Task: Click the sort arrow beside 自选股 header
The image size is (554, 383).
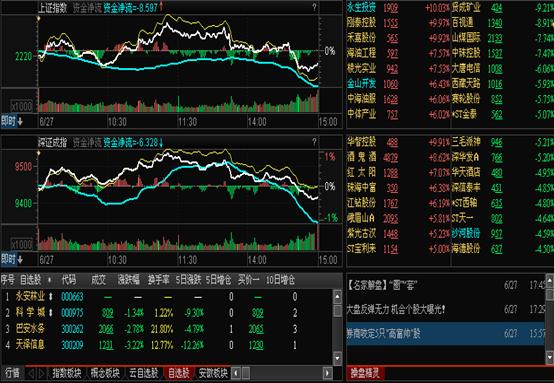Action: tap(49, 280)
